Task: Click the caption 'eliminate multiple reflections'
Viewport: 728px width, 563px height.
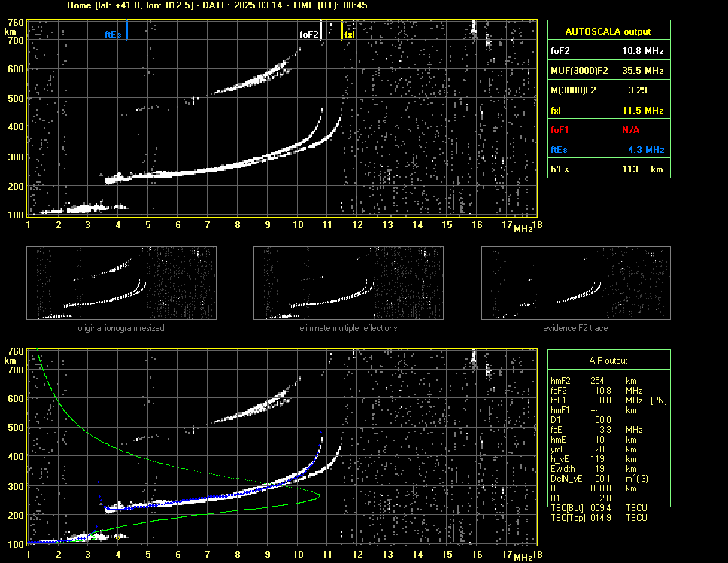Action: pos(348,328)
